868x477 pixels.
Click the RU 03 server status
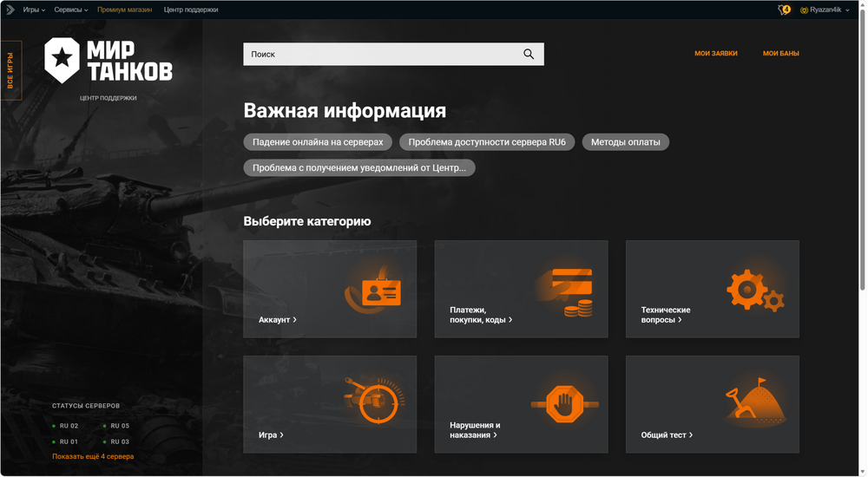click(116, 442)
